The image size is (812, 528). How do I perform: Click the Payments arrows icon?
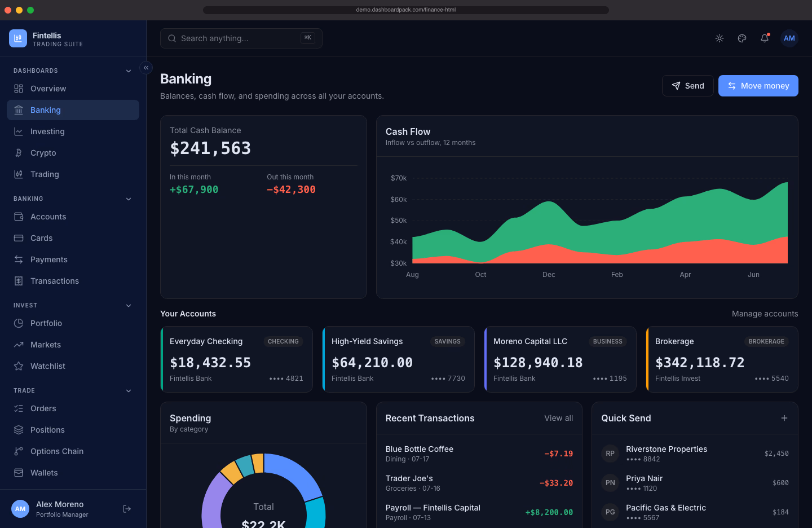[19, 259]
